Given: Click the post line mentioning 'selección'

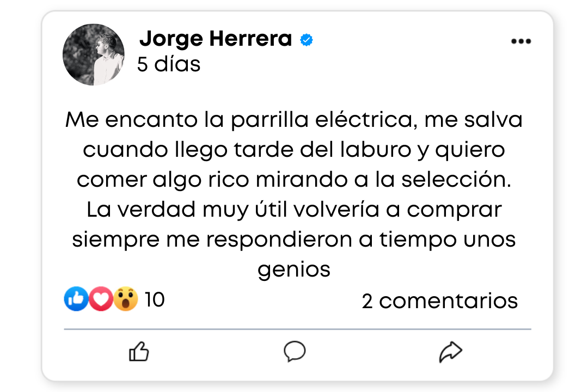Looking at the screenshot, I should [293, 179].
